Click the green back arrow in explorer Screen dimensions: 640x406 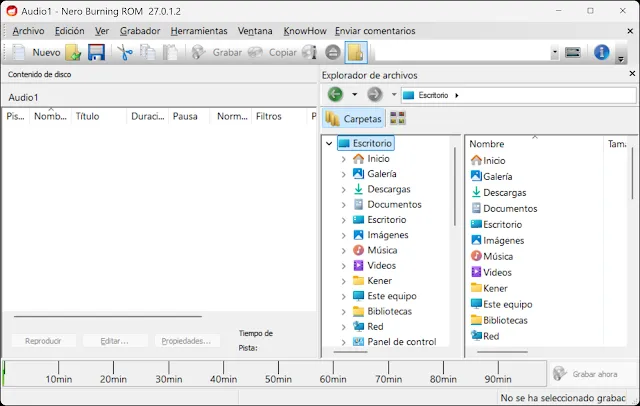[x=335, y=94]
